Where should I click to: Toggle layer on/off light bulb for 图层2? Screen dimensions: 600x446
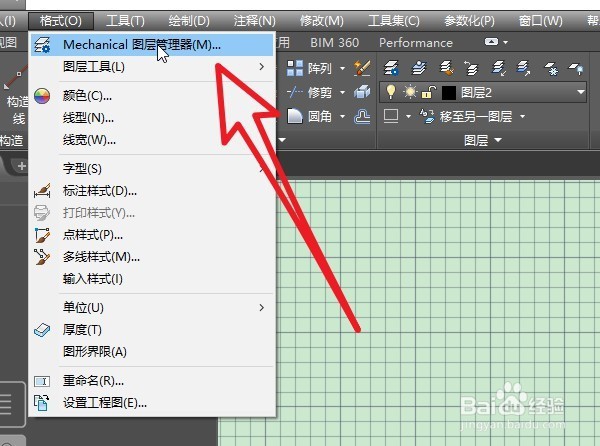tap(391, 92)
